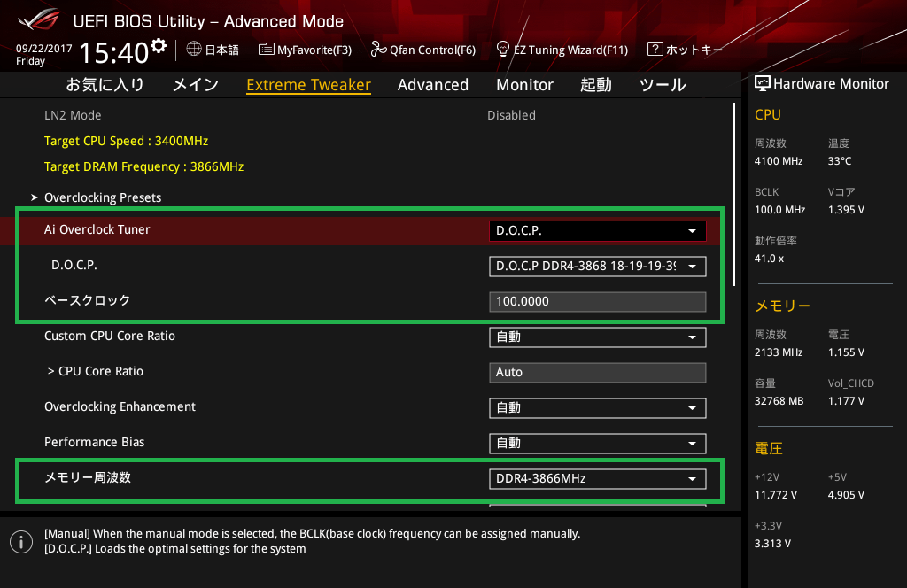
Task: Select the LN2 Mode row label
Action: pyautogui.click(x=73, y=115)
